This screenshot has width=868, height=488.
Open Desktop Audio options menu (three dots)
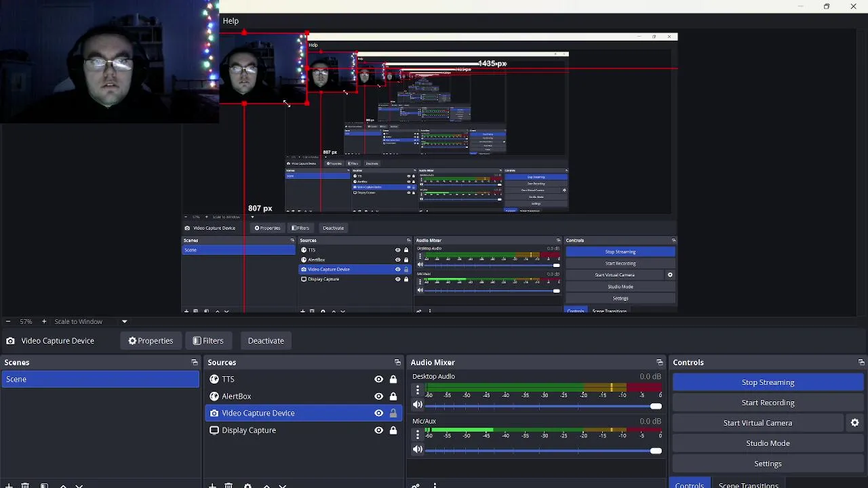pos(418,390)
